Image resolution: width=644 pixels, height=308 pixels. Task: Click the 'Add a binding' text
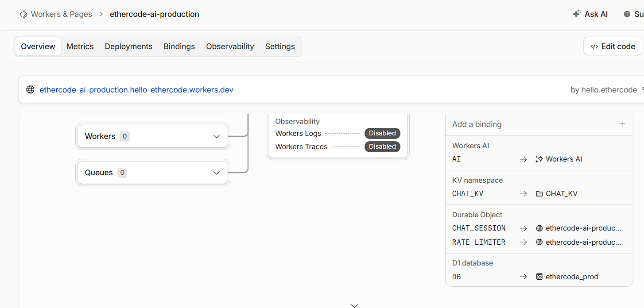[x=477, y=124]
